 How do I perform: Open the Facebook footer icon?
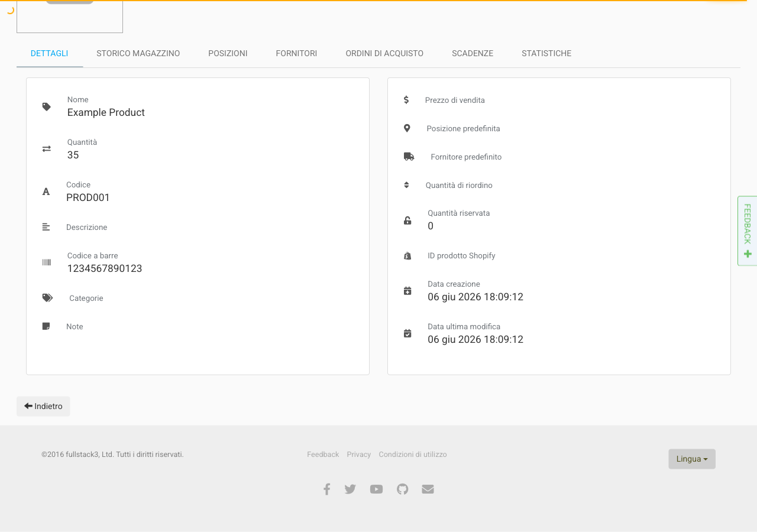pos(326,489)
